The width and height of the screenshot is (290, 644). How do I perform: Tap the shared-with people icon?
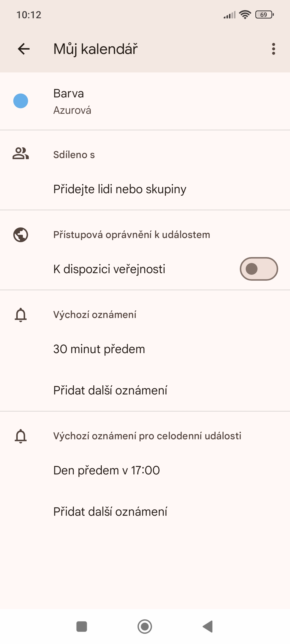tap(21, 154)
